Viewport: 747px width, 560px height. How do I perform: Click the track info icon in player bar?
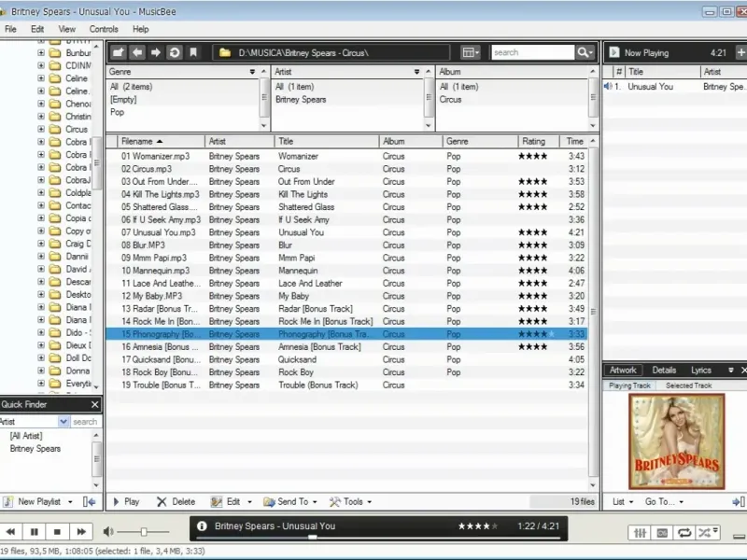tap(202, 526)
